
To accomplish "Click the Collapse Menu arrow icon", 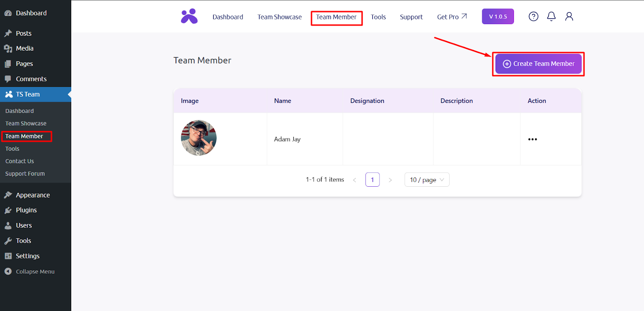I will point(8,272).
